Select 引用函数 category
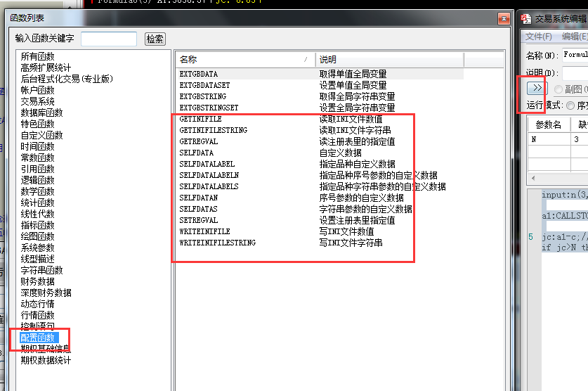Screen dimensions: 588x391 point(37,169)
